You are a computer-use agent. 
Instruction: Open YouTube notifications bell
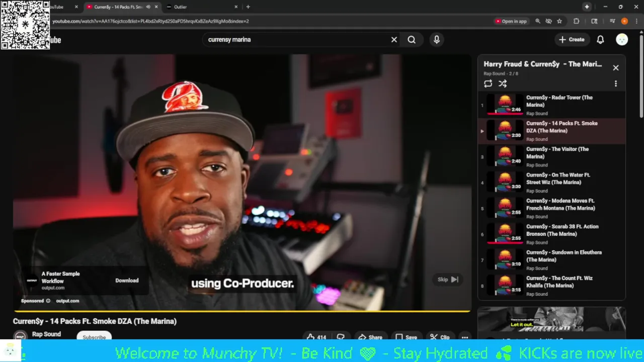[x=600, y=40]
